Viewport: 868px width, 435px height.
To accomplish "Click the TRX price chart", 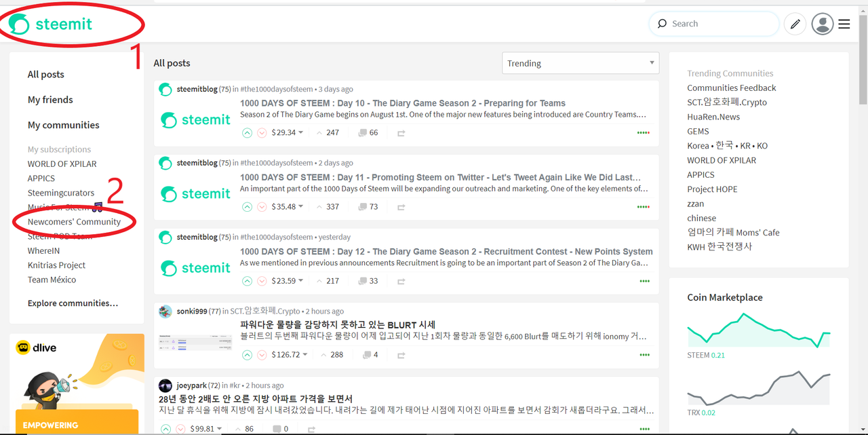I will [x=758, y=388].
